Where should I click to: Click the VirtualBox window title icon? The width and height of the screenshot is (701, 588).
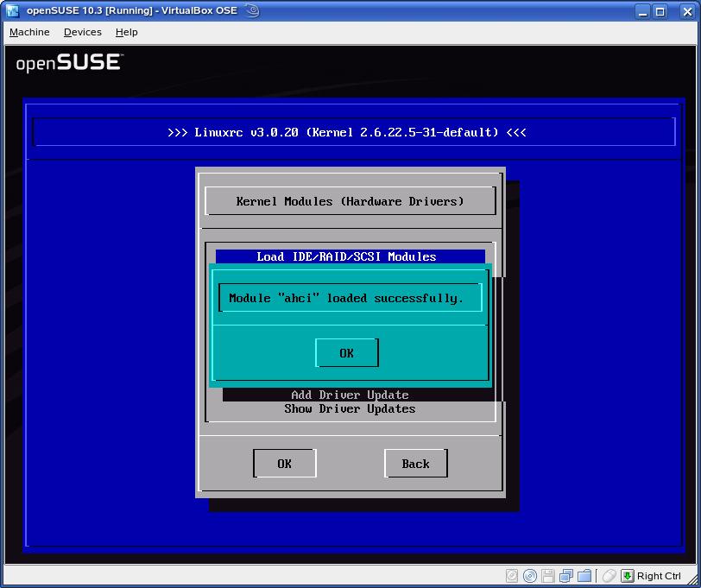pyautogui.click(x=12, y=10)
